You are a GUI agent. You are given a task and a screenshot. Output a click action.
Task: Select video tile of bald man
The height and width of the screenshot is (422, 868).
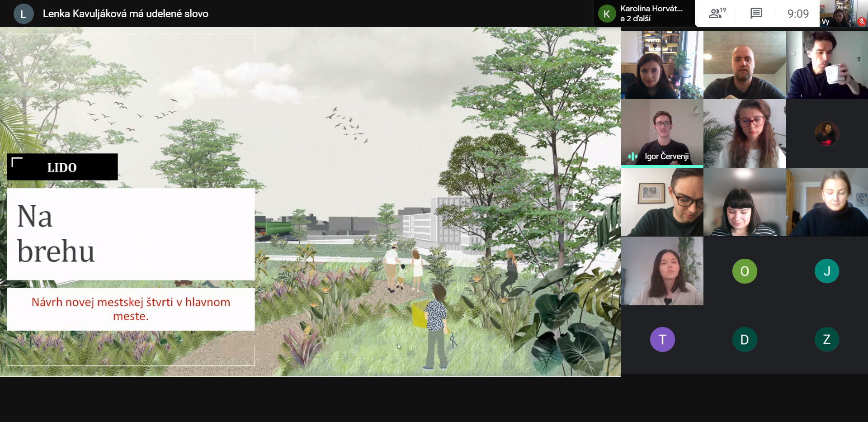pyautogui.click(x=745, y=65)
